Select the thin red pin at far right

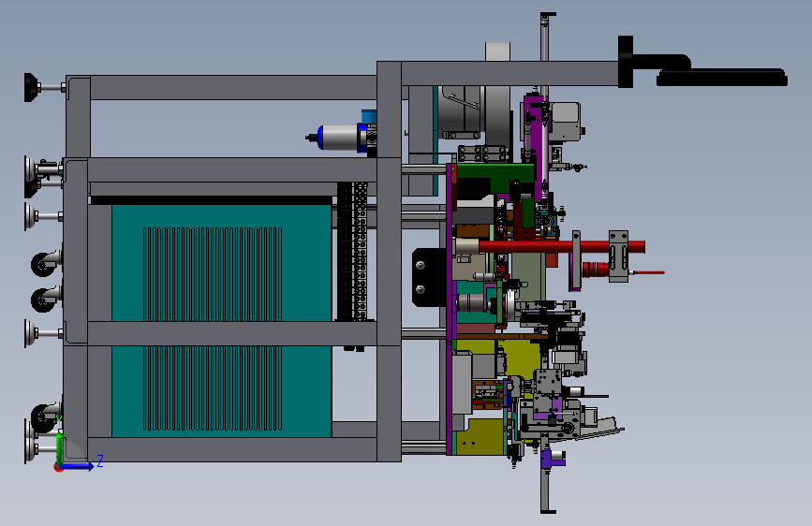point(649,272)
